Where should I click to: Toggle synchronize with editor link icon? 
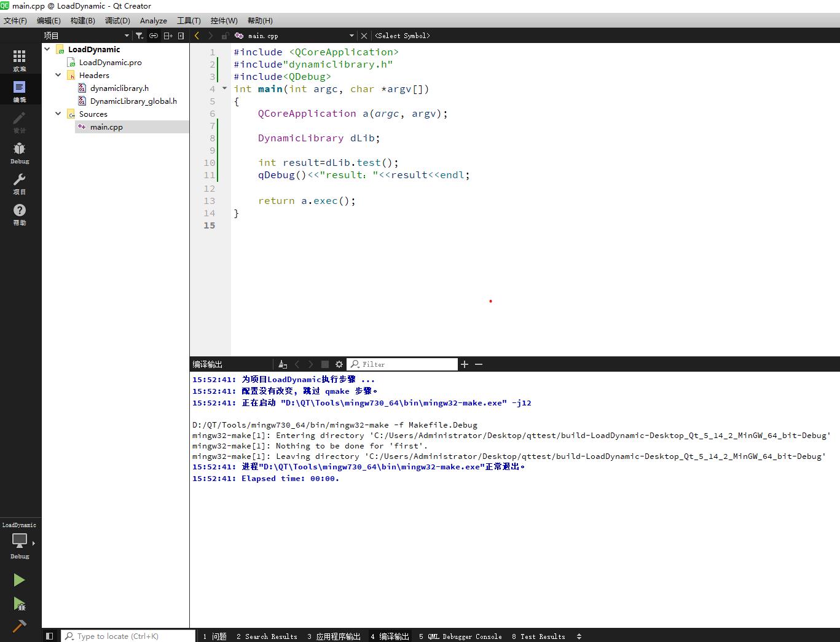pos(154,36)
